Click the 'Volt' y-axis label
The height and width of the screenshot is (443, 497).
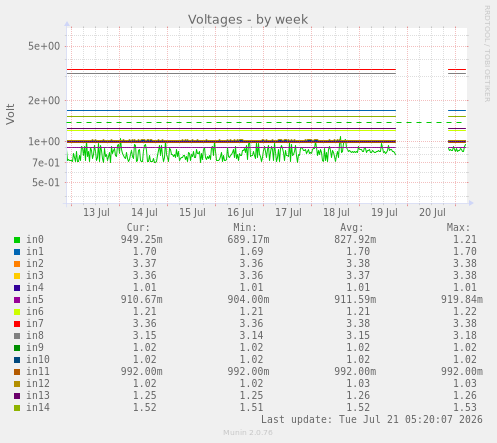point(10,114)
